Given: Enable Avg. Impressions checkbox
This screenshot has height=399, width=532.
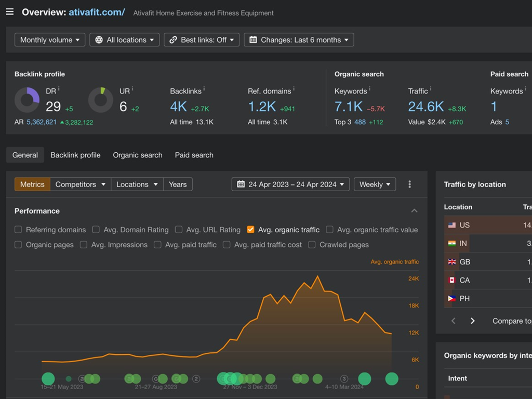Looking at the screenshot, I should click(x=84, y=245).
